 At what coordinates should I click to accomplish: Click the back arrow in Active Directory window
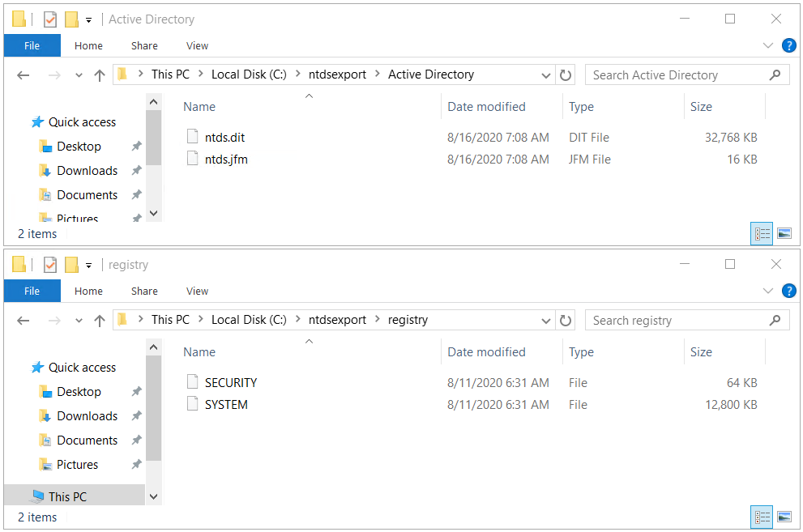pos(23,75)
